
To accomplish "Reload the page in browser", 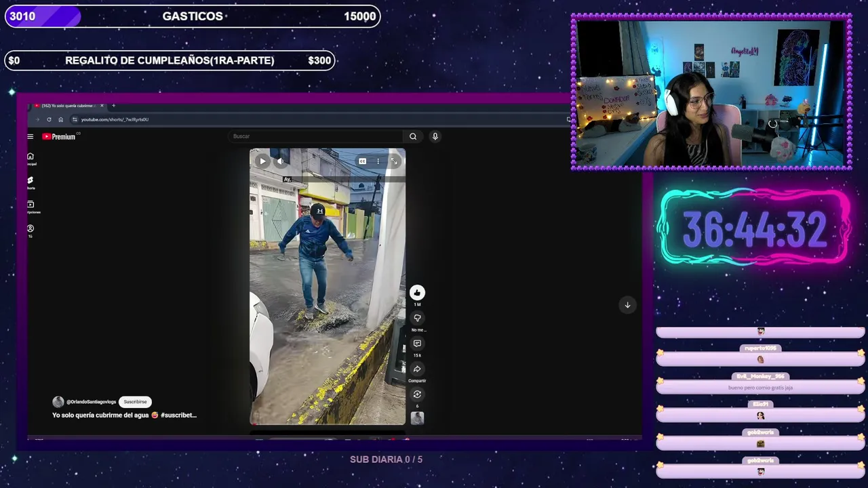I will pyautogui.click(x=49, y=119).
